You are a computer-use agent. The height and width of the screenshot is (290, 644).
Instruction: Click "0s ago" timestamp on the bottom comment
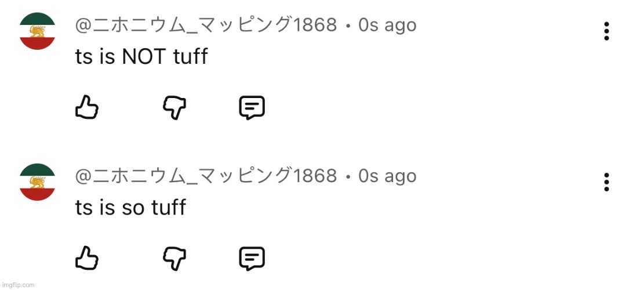(387, 176)
